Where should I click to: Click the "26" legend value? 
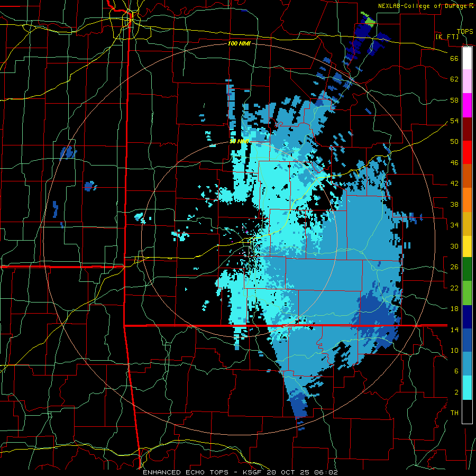(454, 267)
